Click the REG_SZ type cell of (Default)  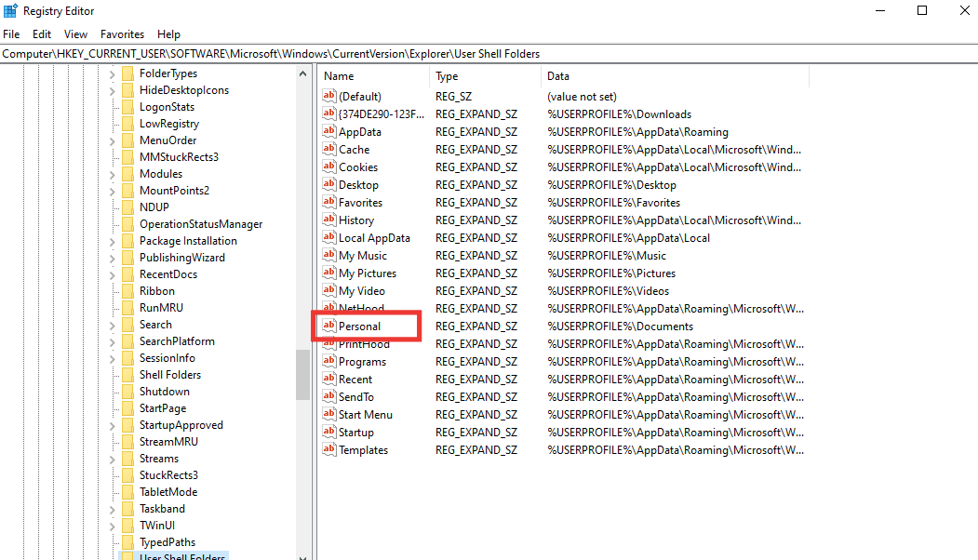(x=453, y=96)
